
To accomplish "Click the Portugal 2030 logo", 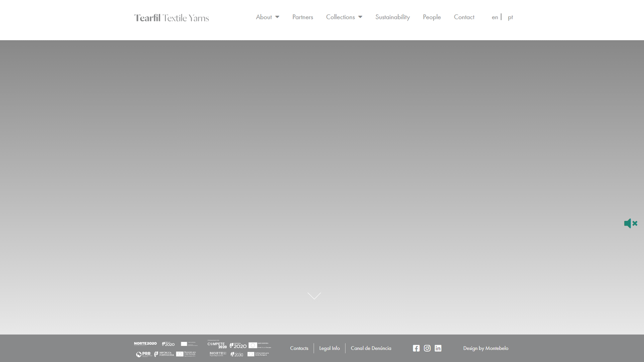I will click(237, 355).
